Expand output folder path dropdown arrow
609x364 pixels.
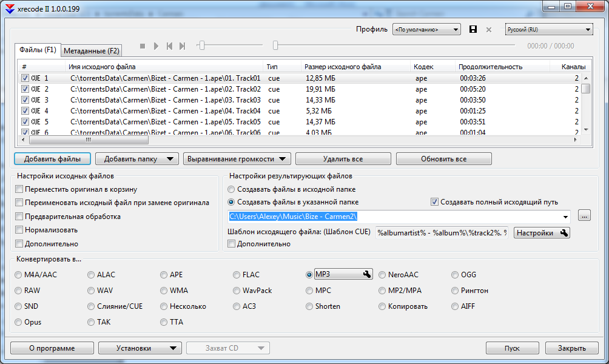click(565, 217)
